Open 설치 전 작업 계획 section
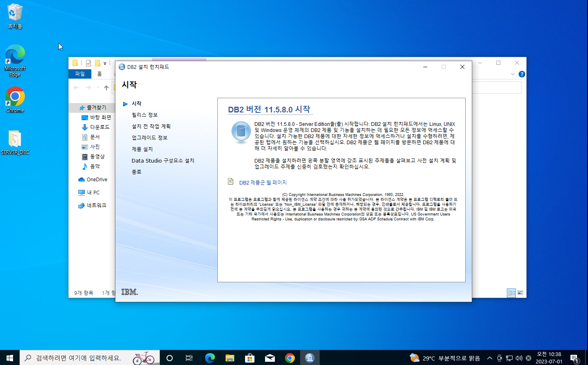The width and height of the screenshot is (588, 365). tap(151, 126)
